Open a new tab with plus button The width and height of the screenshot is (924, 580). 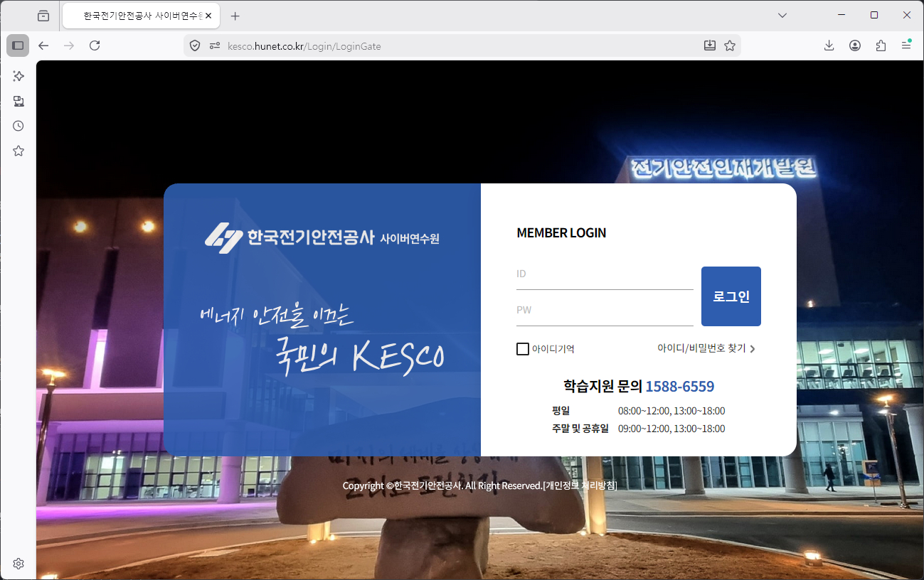pyautogui.click(x=235, y=16)
